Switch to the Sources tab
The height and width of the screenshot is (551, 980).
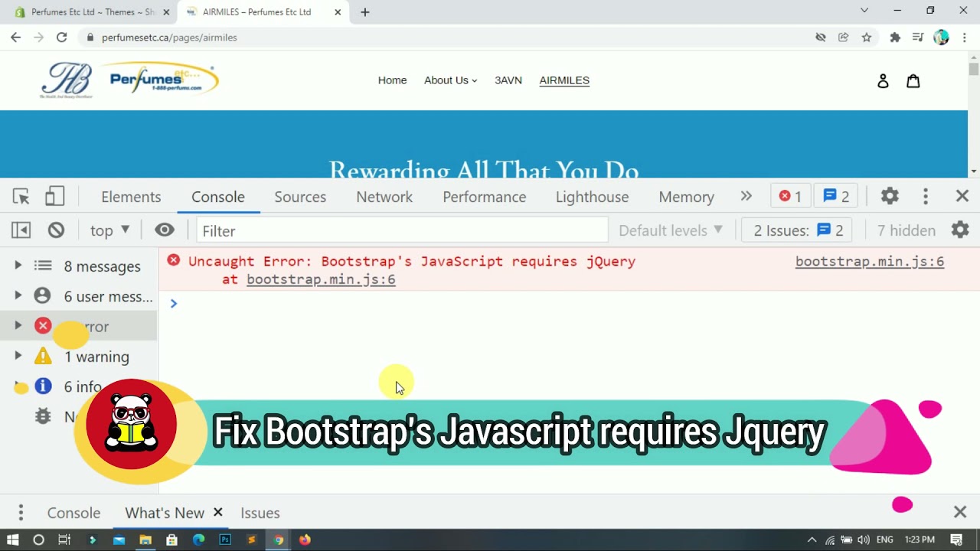coord(300,197)
